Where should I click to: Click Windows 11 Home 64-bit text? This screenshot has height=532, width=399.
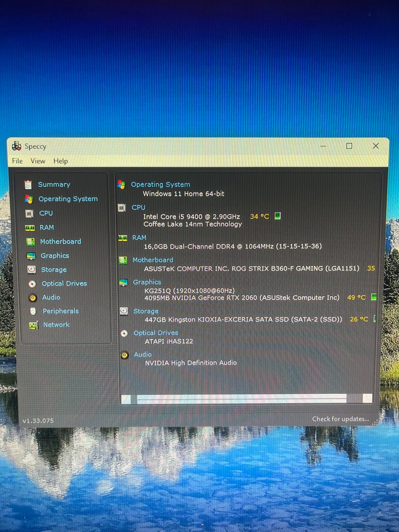click(184, 194)
